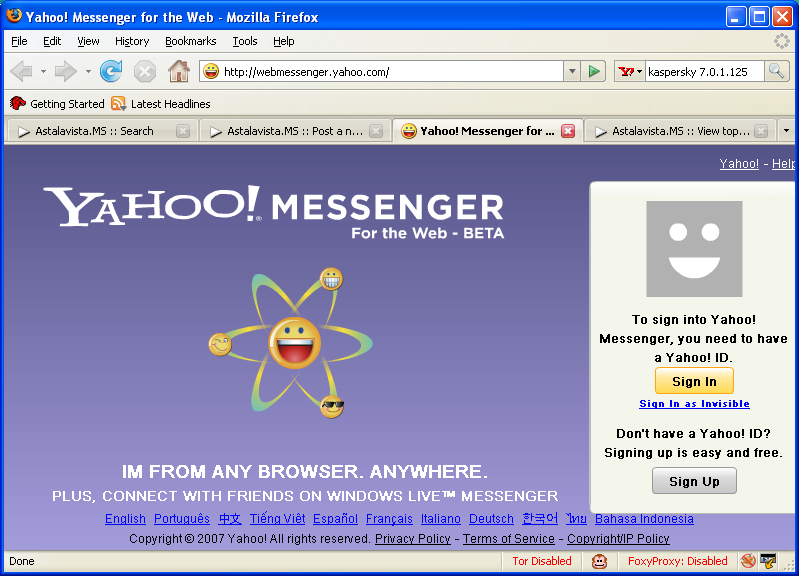This screenshot has width=799, height=576.
Task: Select the Korean language link
Action: (x=540, y=519)
